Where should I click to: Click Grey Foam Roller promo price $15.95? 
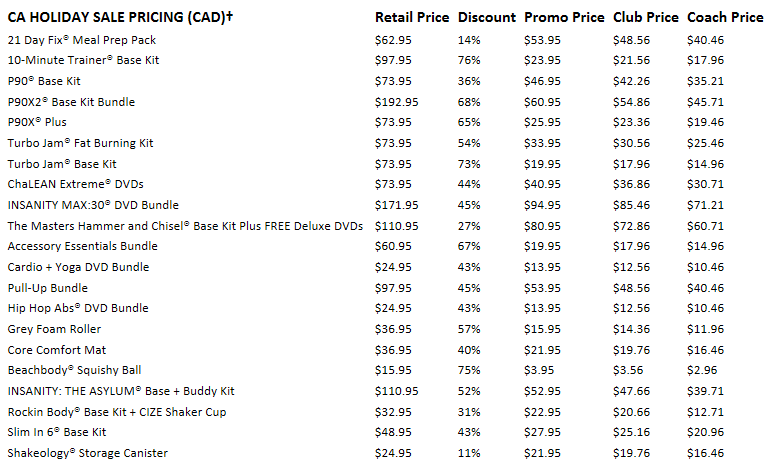542,329
